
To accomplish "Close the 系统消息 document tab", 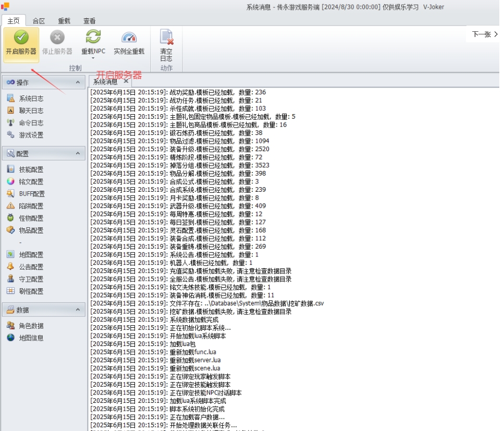I will 126,81.
